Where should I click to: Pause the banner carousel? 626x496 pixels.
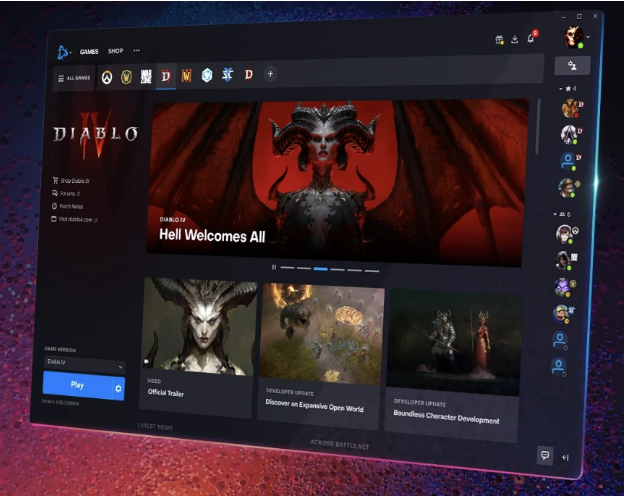[x=274, y=267]
